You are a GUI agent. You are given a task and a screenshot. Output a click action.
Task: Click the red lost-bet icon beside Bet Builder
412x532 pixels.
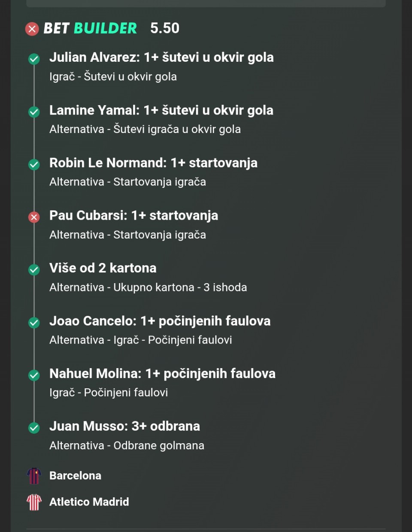[x=32, y=29]
